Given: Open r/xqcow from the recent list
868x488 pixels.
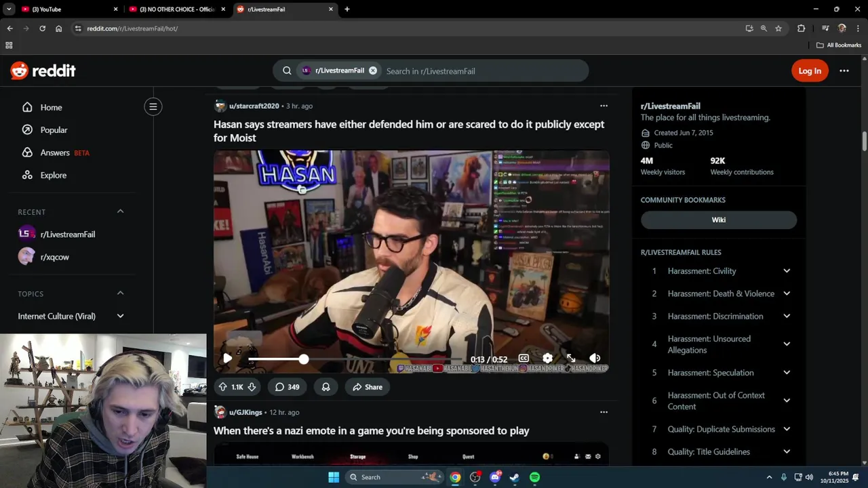Looking at the screenshot, I should [54, 257].
